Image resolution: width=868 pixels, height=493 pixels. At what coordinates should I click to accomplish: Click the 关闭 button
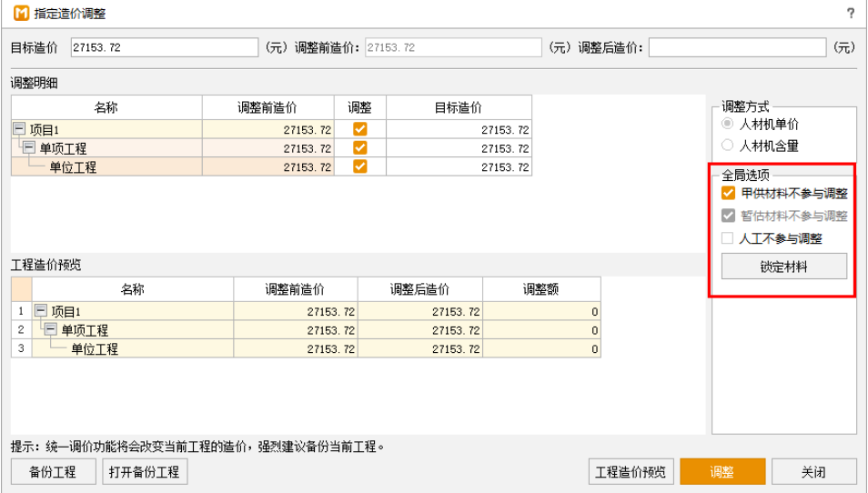[x=813, y=472]
